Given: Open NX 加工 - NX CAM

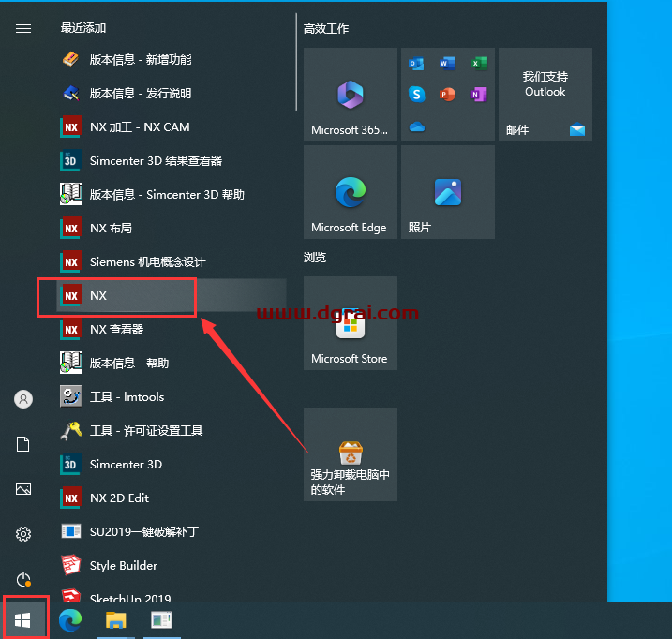Looking at the screenshot, I should [139, 126].
